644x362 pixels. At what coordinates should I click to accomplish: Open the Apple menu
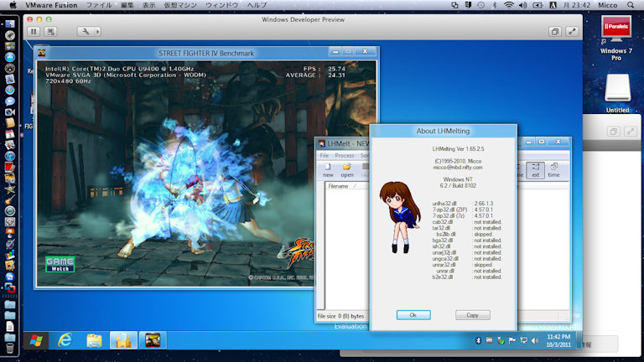pos(13,5)
